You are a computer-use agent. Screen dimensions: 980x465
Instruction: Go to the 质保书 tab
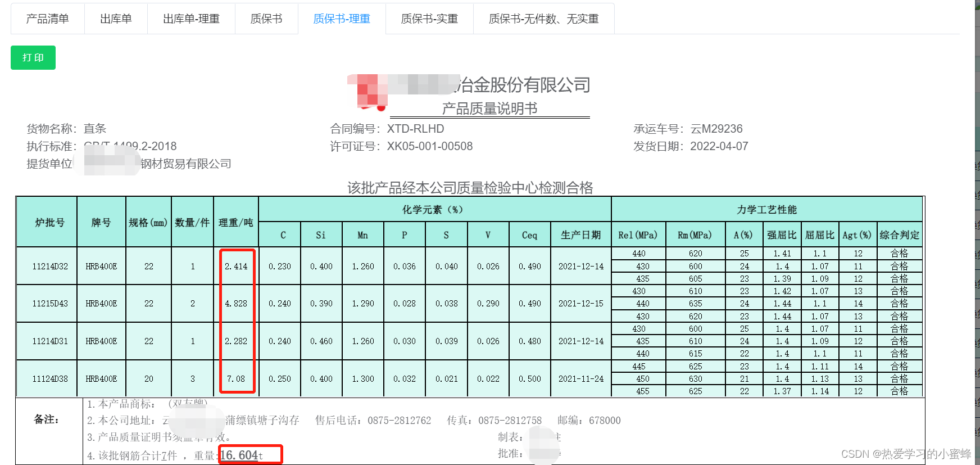(x=266, y=19)
